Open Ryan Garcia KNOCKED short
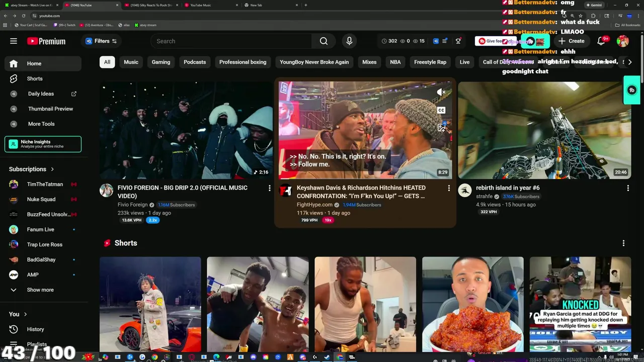644x362 pixels. [580, 305]
